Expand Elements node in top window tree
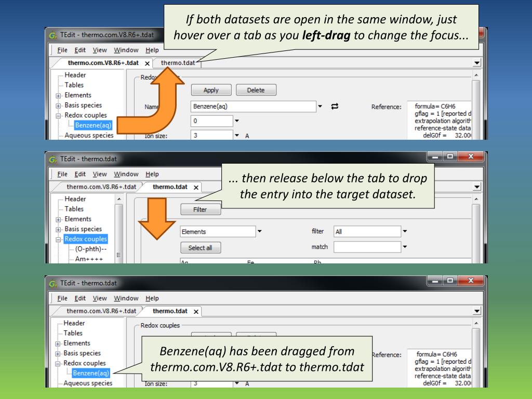 pyautogui.click(x=58, y=96)
